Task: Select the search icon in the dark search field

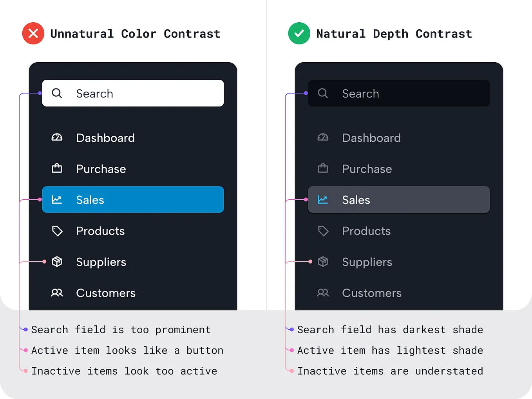Action: click(323, 93)
